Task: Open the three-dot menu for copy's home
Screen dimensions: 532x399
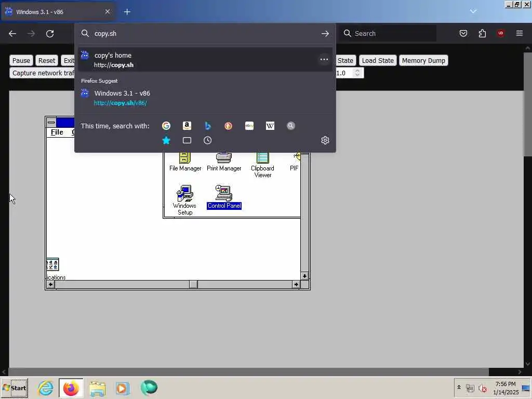Action: [324, 59]
